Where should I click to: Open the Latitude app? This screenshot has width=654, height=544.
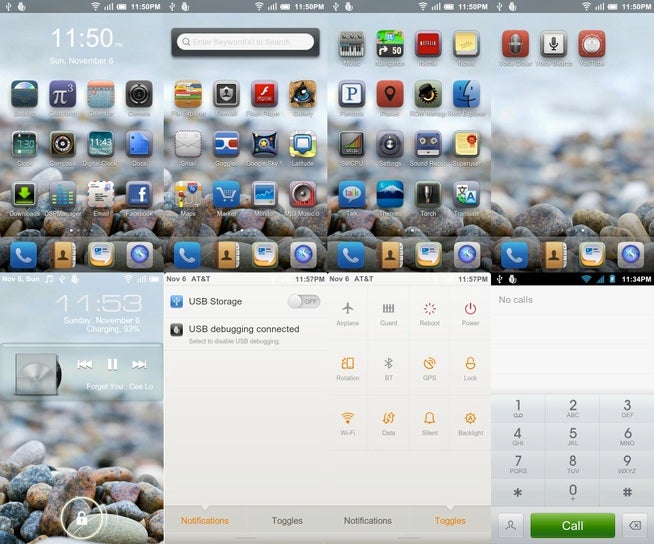point(302,144)
